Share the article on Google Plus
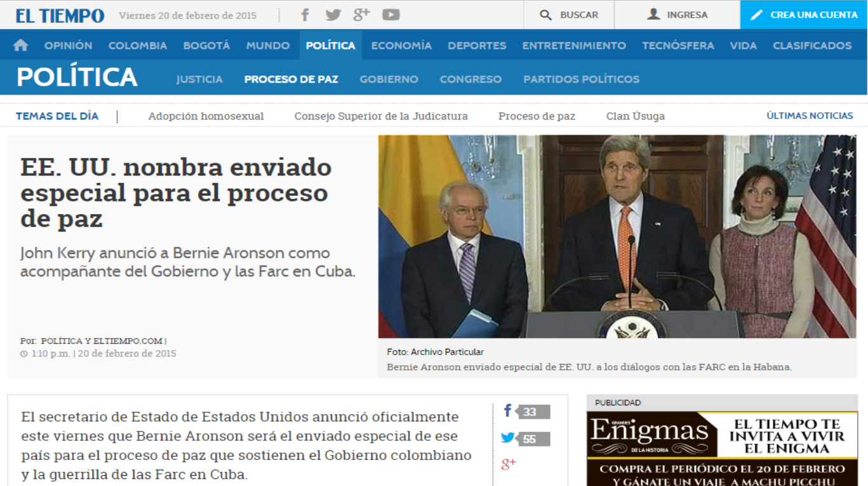 [x=509, y=464]
